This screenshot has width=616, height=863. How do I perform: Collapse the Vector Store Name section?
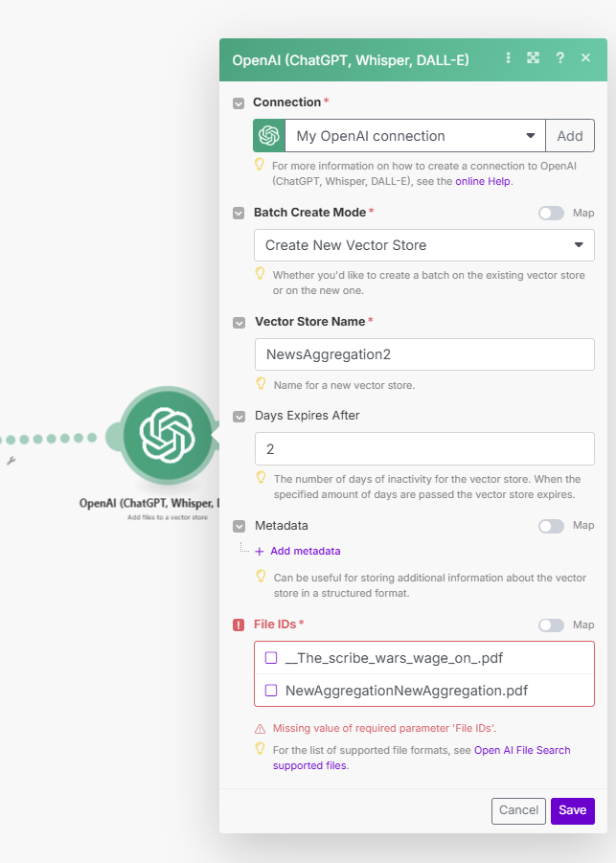(x=239, y=323)
